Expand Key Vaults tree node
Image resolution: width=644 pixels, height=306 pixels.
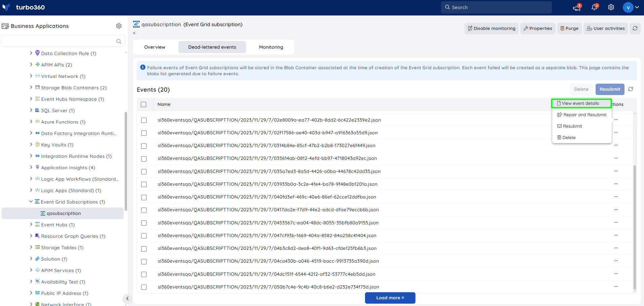point(31,144)
